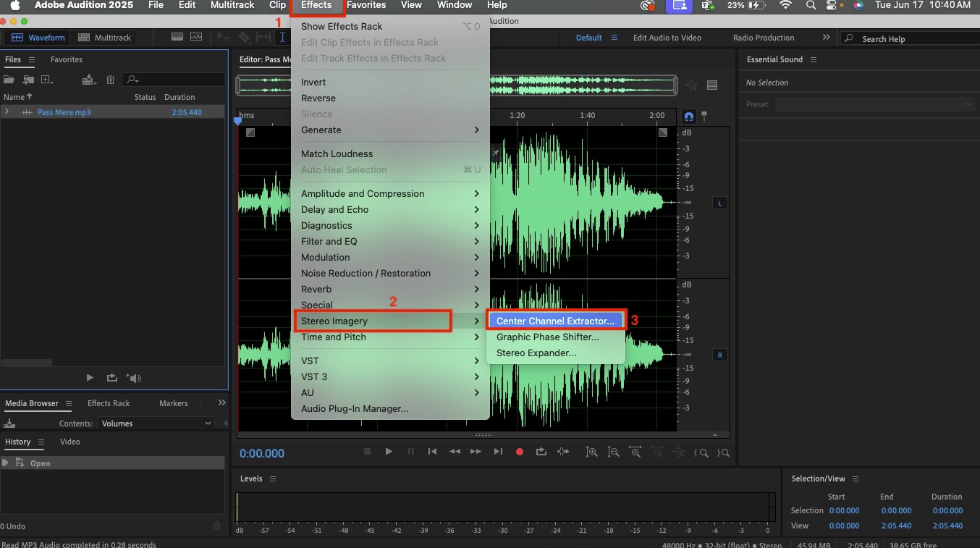Screen dimensions: 980x548
Task: Zoom out amplitude icon
Action: (614, 452)
